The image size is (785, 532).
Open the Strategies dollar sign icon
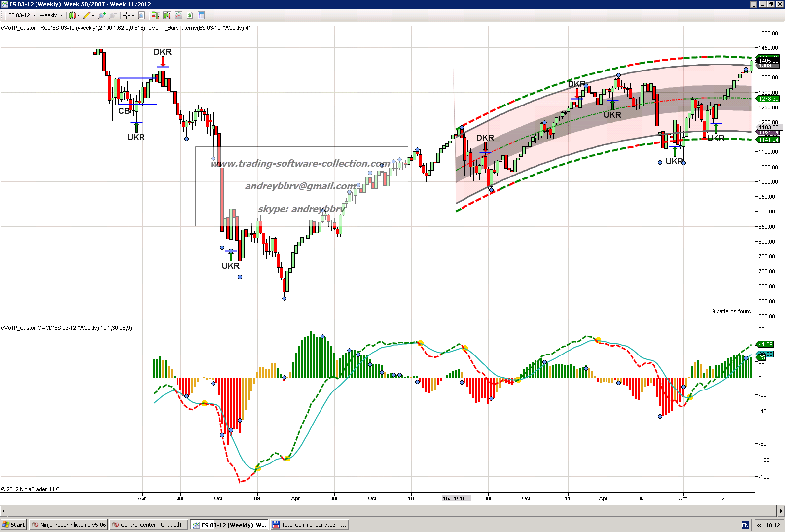190,15
